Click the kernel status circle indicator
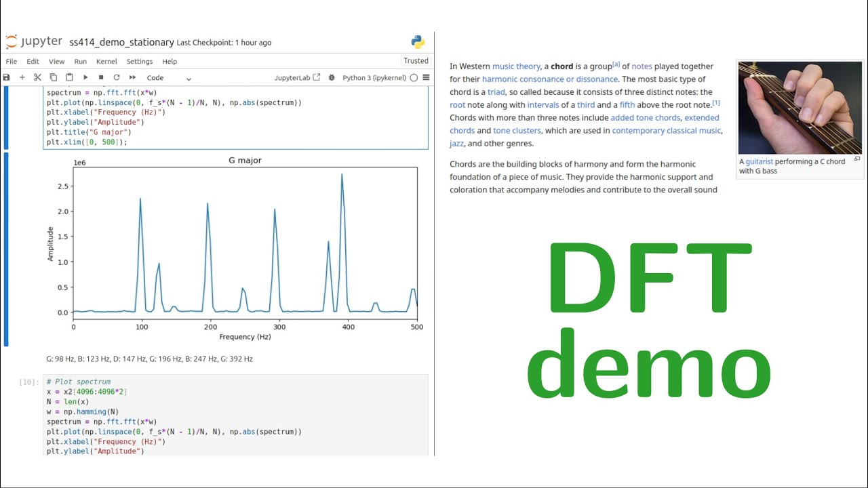This screenshot has height=488, width=868. 414,78
